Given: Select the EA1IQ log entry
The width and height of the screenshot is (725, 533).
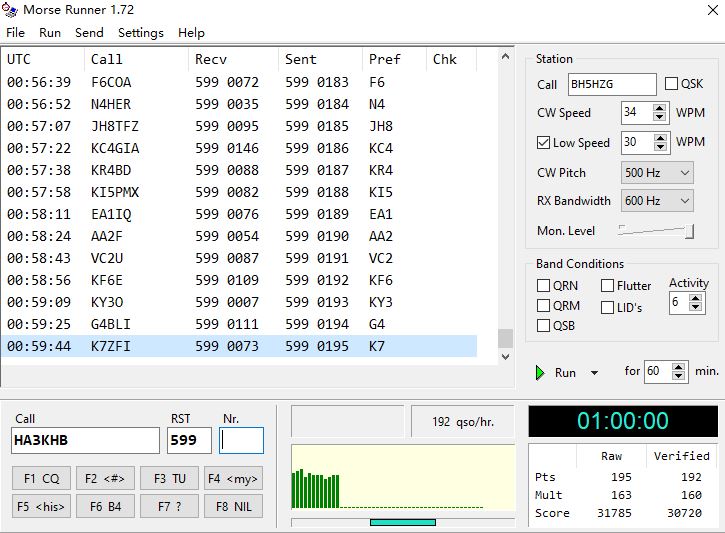Looking at the screenshot, I should pyautogui.click(x=239, y=214).
